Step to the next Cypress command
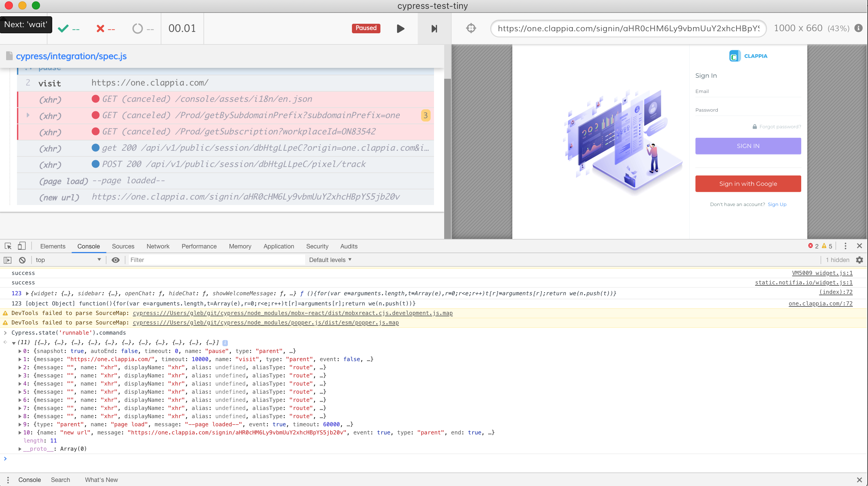Image resolution: width=868 pixels, height=486 pixels. pyautogui.click(x=434, y=29)
